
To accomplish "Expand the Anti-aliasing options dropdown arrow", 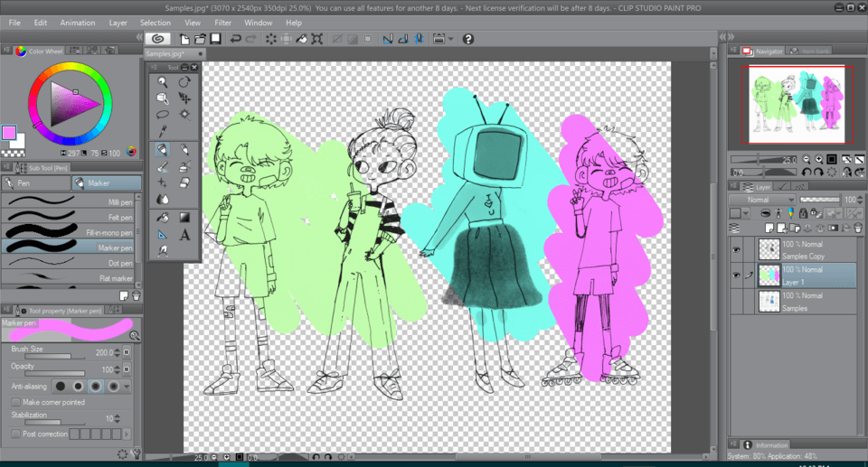I will [x=127, y=387].
